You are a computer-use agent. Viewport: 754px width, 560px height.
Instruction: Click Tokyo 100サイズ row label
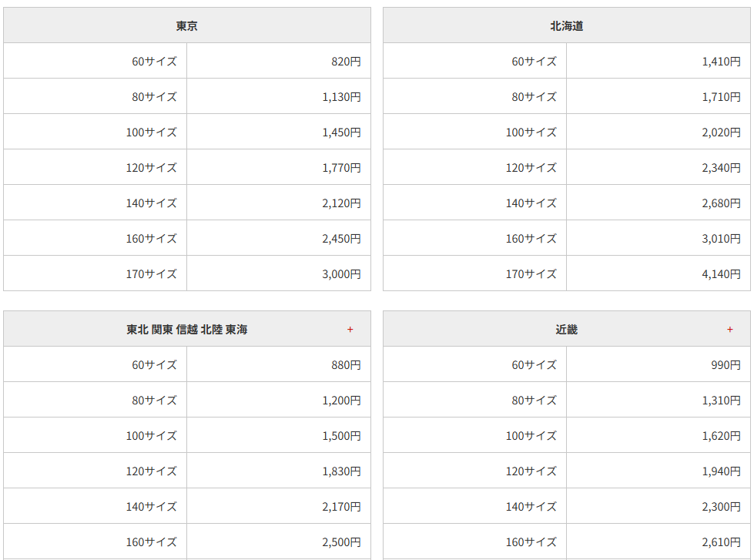(x=152, y=132)
